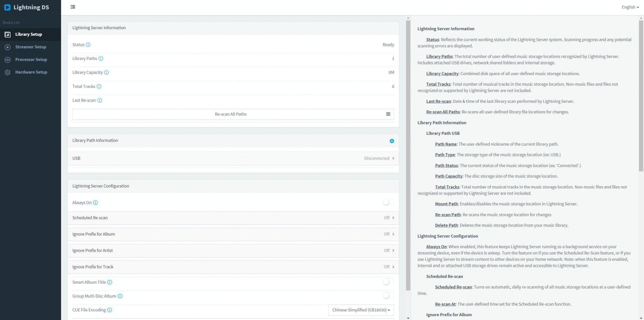Toggle Group Multi-Disc Album switch
The width and height of the screenshot is (644, 320).
388,296
